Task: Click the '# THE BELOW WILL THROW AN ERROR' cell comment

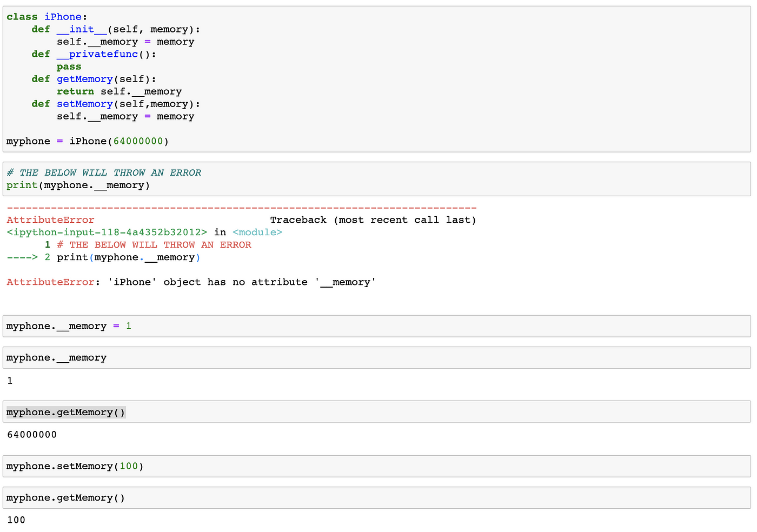Action: pyautogui.click(x=104, y=173)
